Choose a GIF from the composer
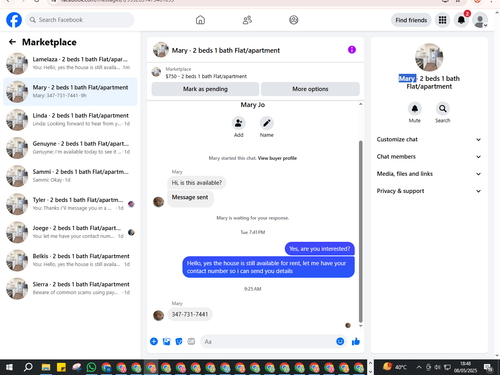The image size is (500, 375). [x=191, y=341]
